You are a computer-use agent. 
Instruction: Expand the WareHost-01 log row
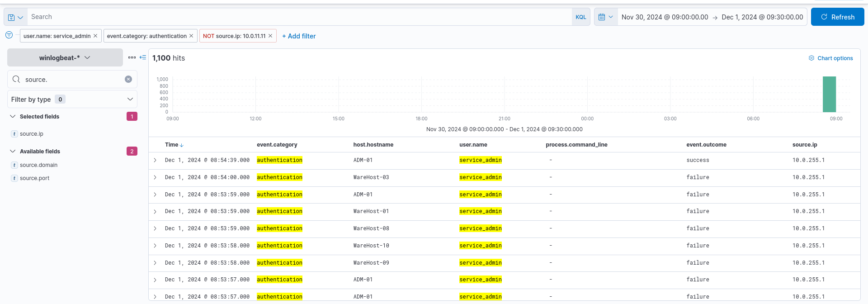click(155, 212)
